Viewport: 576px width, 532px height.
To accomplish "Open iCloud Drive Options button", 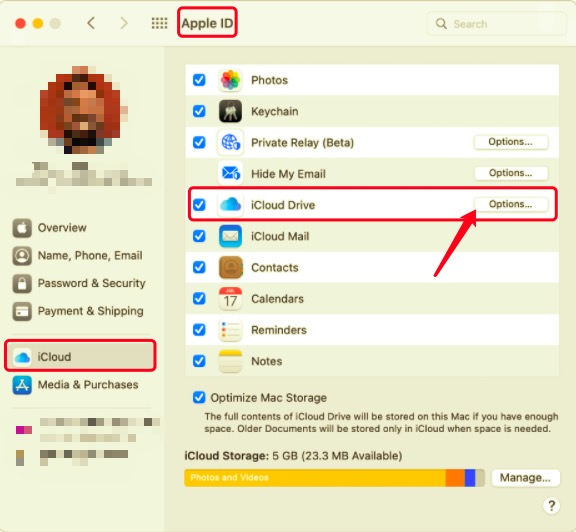I will coord(511,204).
